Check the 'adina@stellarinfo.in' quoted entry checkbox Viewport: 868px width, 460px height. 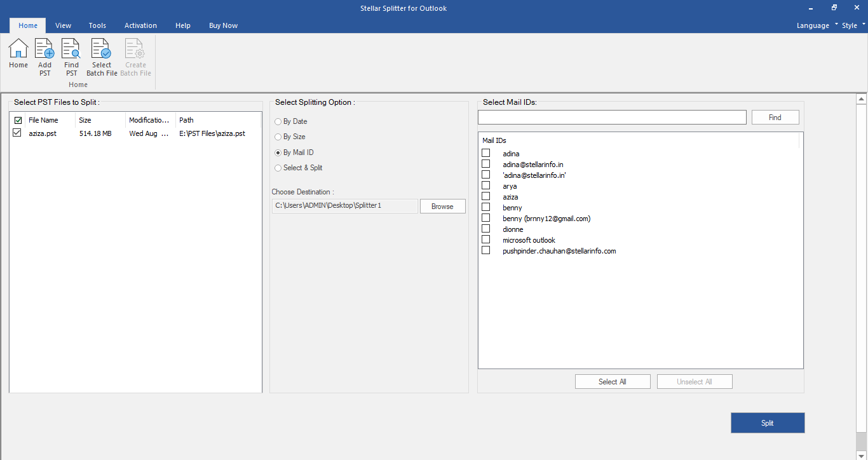coord(486,175)
